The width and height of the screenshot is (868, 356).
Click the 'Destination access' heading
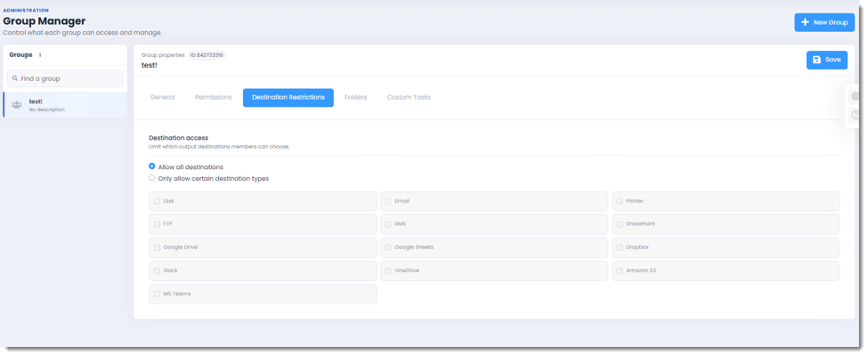pyautogui.click(x=179, y=138)
